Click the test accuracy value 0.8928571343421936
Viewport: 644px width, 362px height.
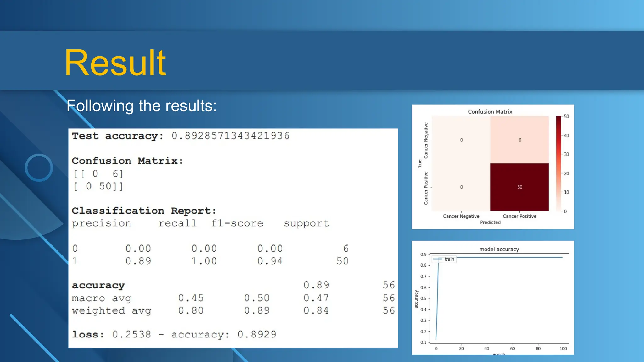coord(230,136)
